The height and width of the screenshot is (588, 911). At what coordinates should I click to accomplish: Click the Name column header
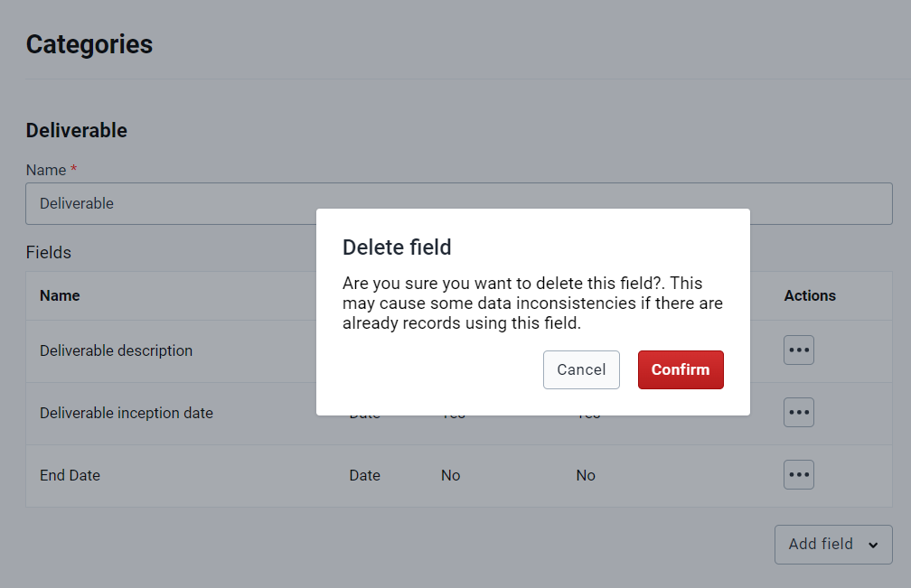[60, 295]
